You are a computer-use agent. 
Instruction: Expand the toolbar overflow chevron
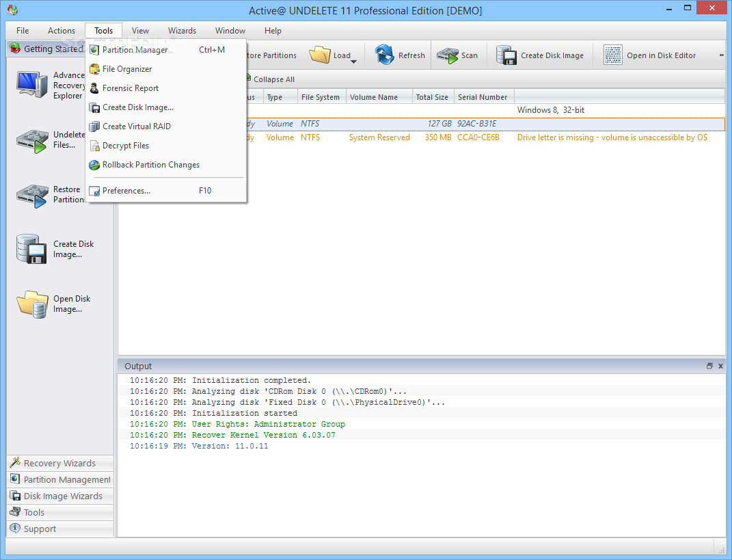(x=721, y=55)
